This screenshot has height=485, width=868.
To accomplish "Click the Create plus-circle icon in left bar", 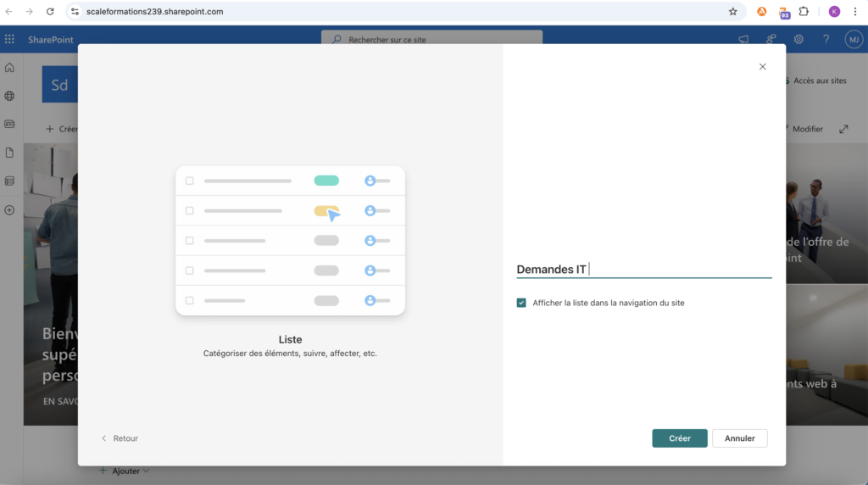I will tap(9, 210).
